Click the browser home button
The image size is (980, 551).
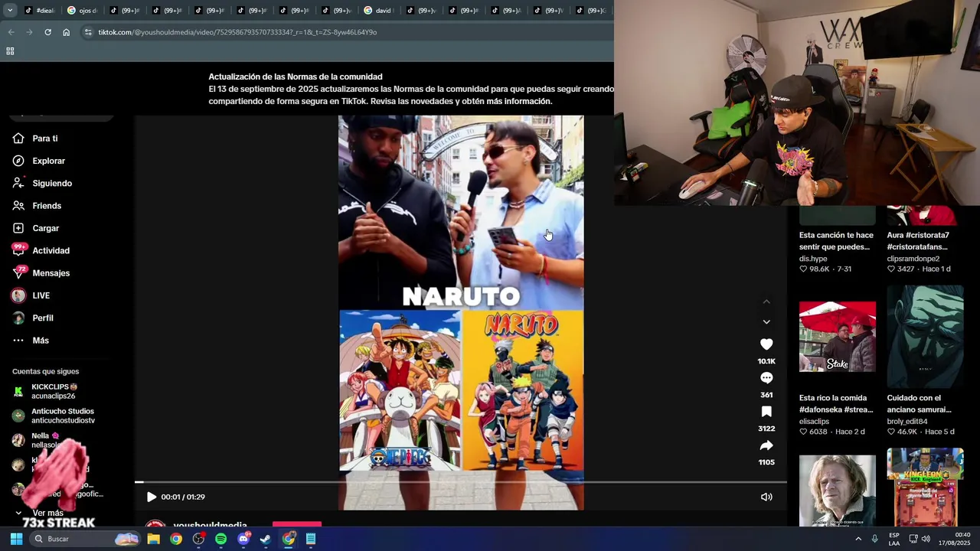tap(66, 32)
